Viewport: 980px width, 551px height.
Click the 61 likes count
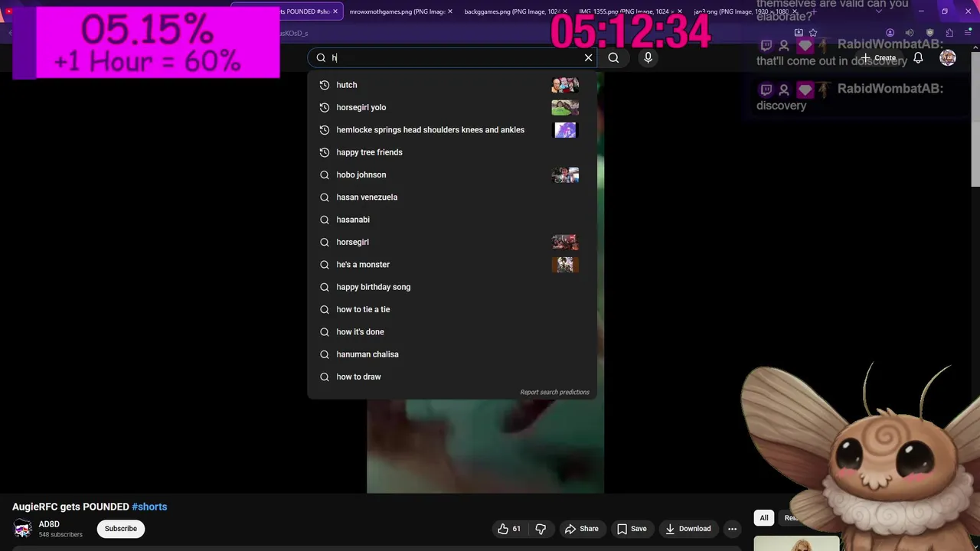tap(517, 529)
